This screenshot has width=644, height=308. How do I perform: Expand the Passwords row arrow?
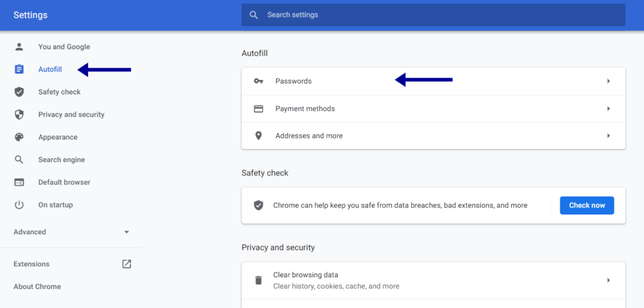pyautogui.click(x=609, y=81)
